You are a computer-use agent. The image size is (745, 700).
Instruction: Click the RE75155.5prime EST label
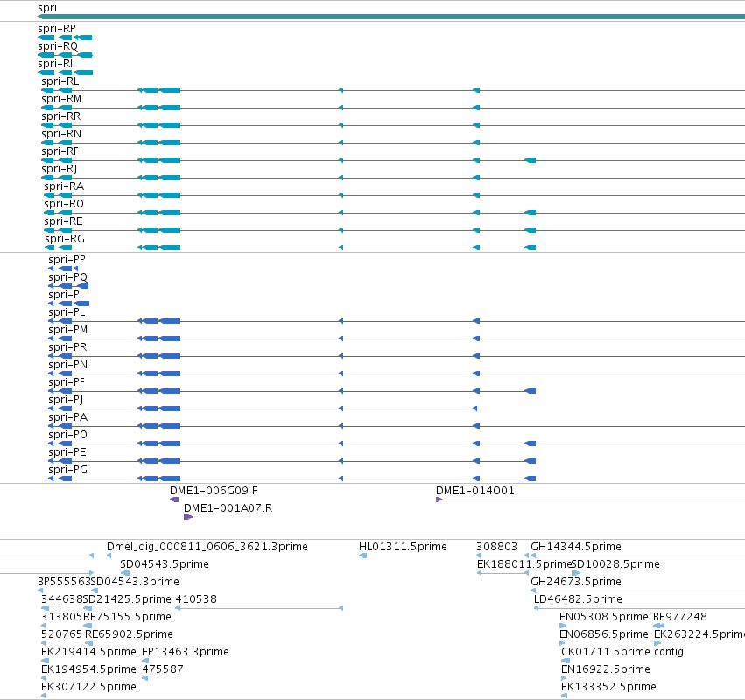click(x=127, y=618)
